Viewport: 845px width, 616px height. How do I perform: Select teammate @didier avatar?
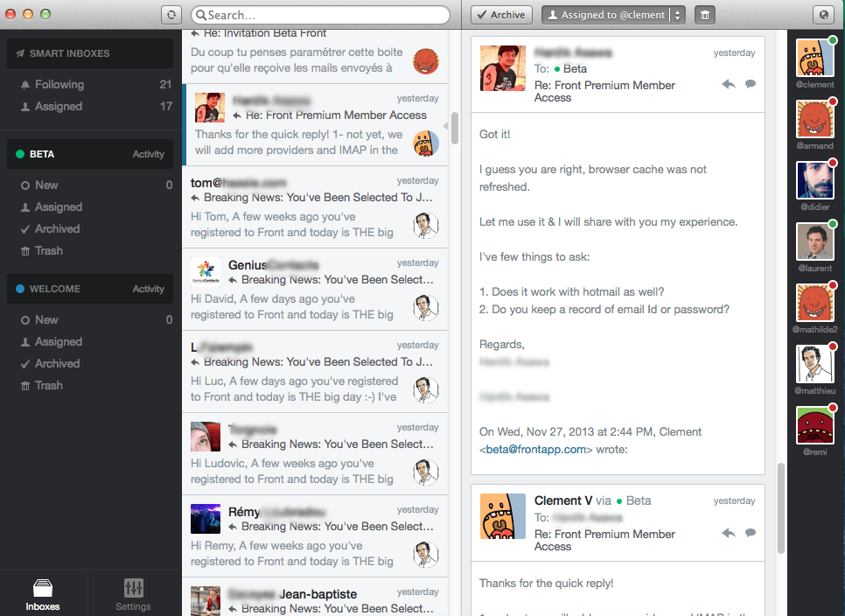815,180
